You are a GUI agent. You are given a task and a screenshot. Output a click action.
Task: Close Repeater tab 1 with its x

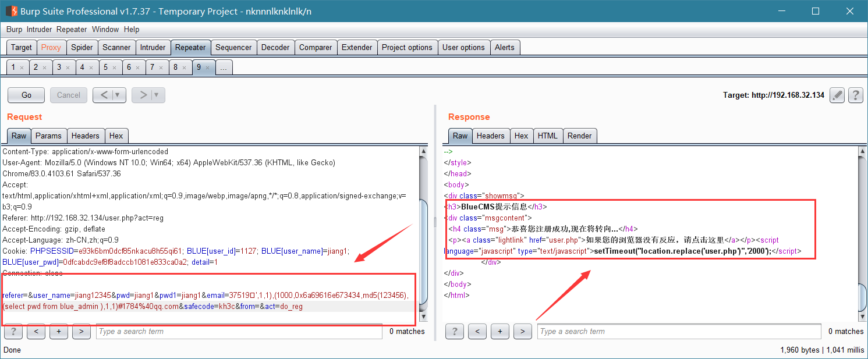[x=22, y=68]
